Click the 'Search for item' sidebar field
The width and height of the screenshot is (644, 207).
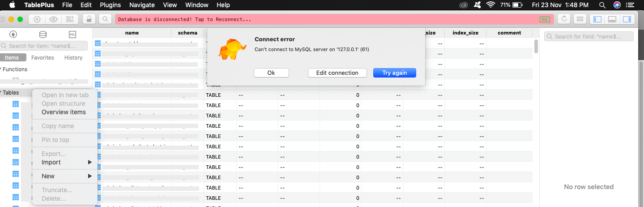pyautogui.click(x=43, y=46)
